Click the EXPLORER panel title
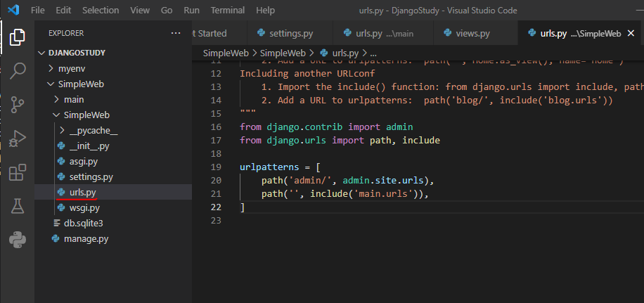Viewport: 644px width, 303px height. click(x=65, y=33)
